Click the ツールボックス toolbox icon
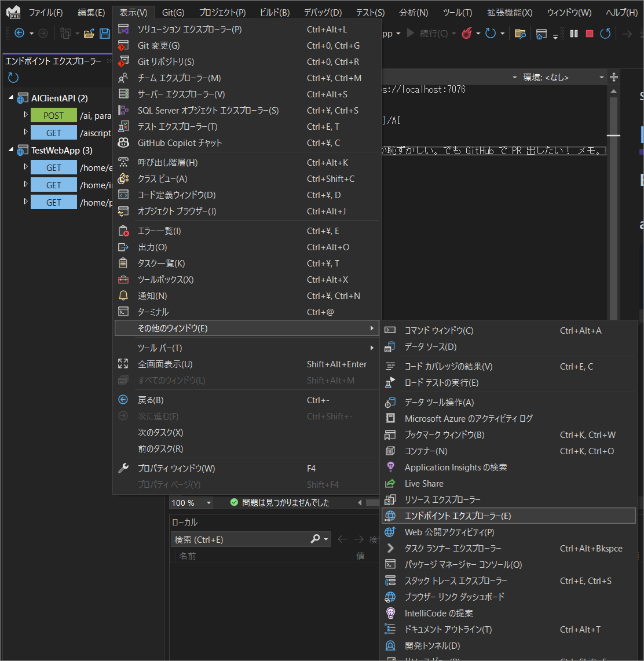This screenshot has width=644, height=661. coord(123,279)
